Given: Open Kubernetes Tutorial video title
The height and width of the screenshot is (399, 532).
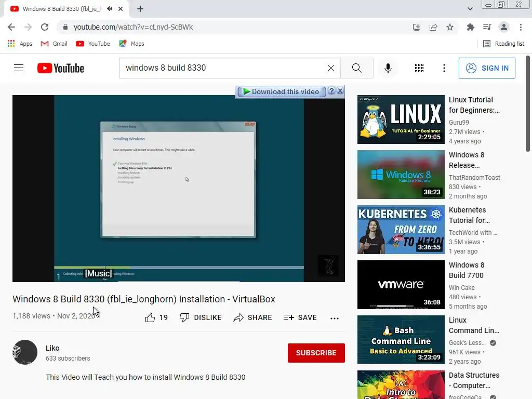Looking at the screenshot, I should (x=469, y=215).
